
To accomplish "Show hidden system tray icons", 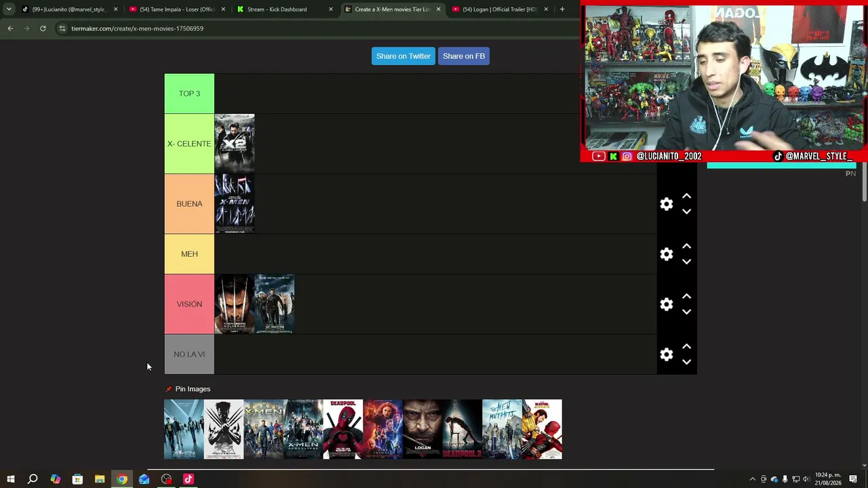I will click(752, 479).
